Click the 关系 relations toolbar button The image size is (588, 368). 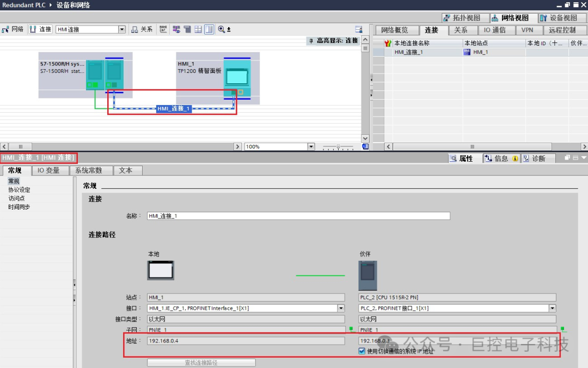tap(142, 29)
